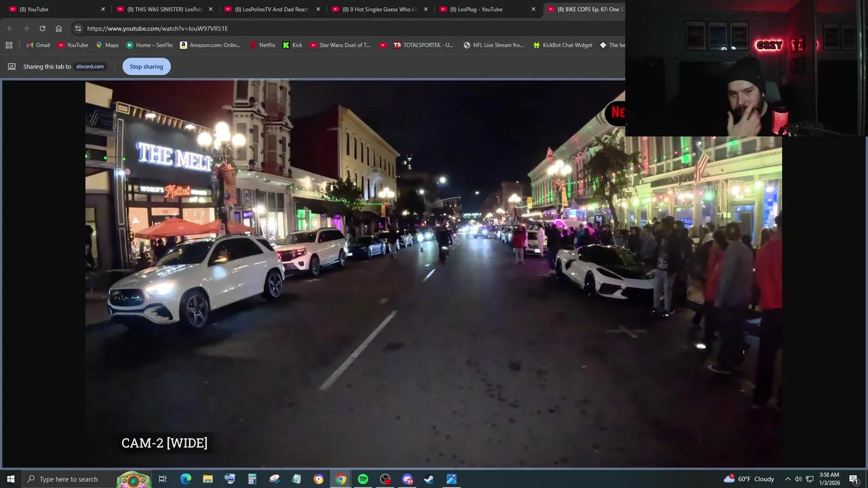
Task: Open File Explorer from the taskbar
Action: [x=208, y=479]
